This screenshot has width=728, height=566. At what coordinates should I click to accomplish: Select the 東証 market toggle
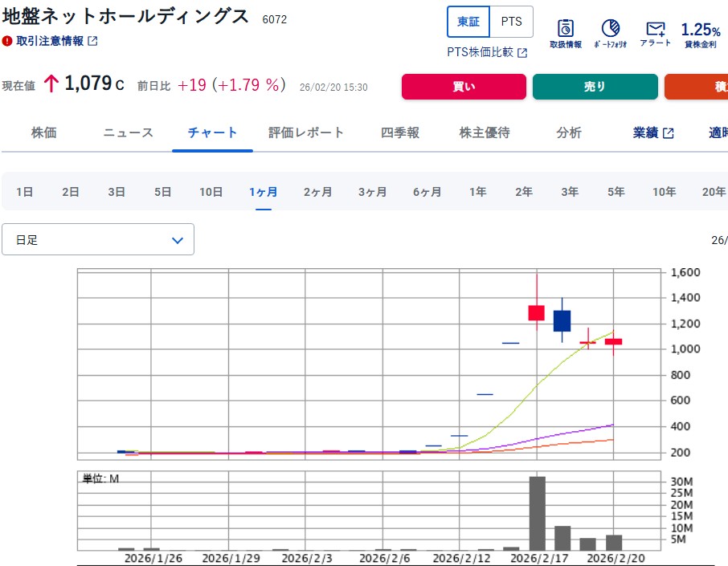point(468,22)
